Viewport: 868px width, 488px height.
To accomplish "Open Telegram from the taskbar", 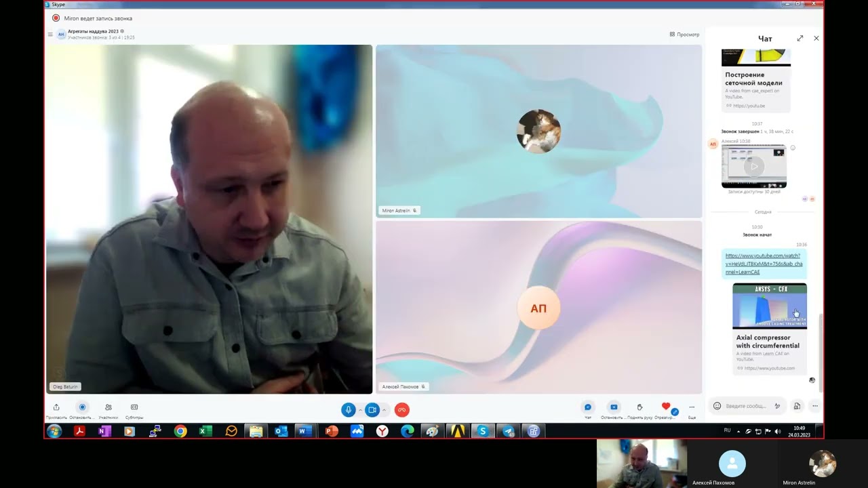I will click(x=509, y=431).
